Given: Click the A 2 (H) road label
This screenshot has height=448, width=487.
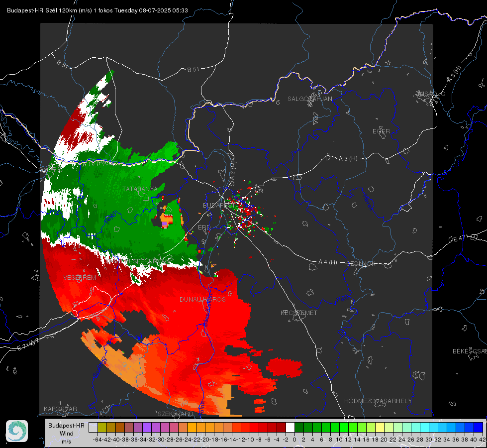Looking at the screenshot, I should coord(233,170).
